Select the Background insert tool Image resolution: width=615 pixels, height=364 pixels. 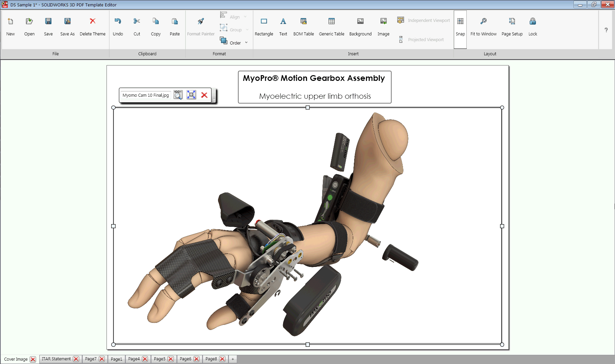[x=360, y=27]
